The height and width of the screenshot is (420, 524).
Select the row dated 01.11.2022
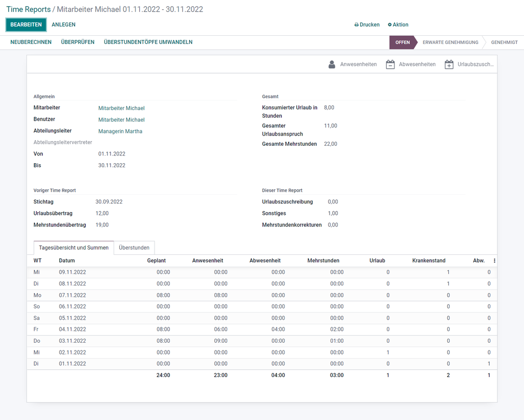(x=262, y=364)
